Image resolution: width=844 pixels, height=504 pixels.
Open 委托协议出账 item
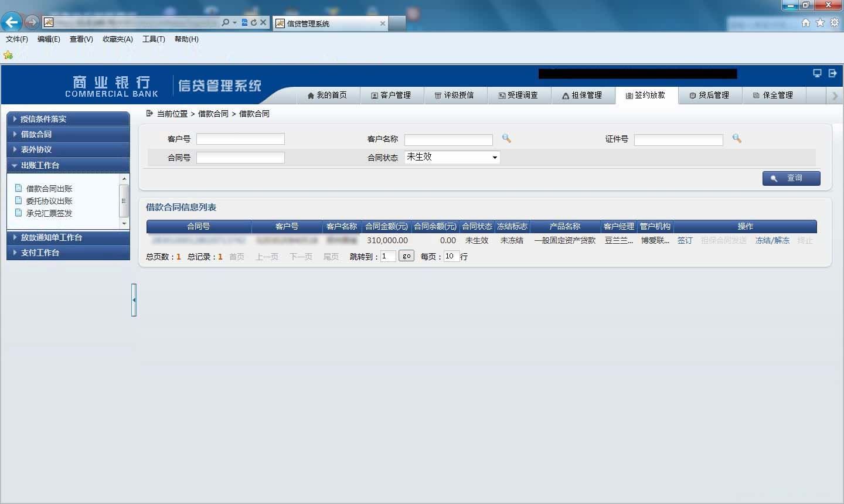49,201
